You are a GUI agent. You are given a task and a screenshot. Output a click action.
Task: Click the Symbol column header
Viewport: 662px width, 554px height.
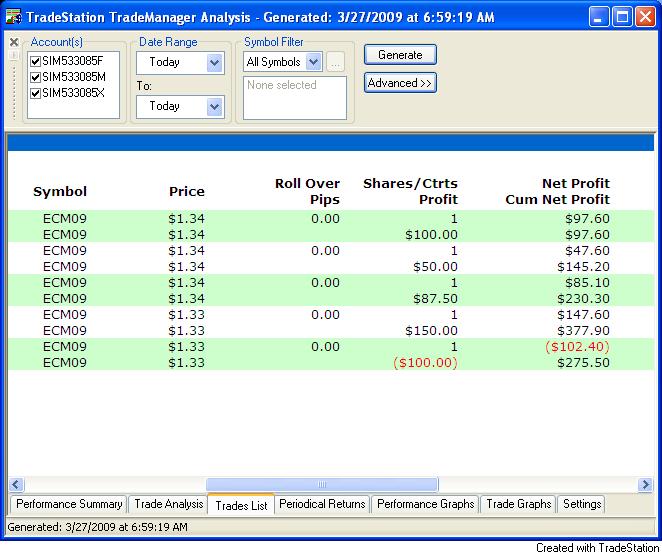(60, 192)
